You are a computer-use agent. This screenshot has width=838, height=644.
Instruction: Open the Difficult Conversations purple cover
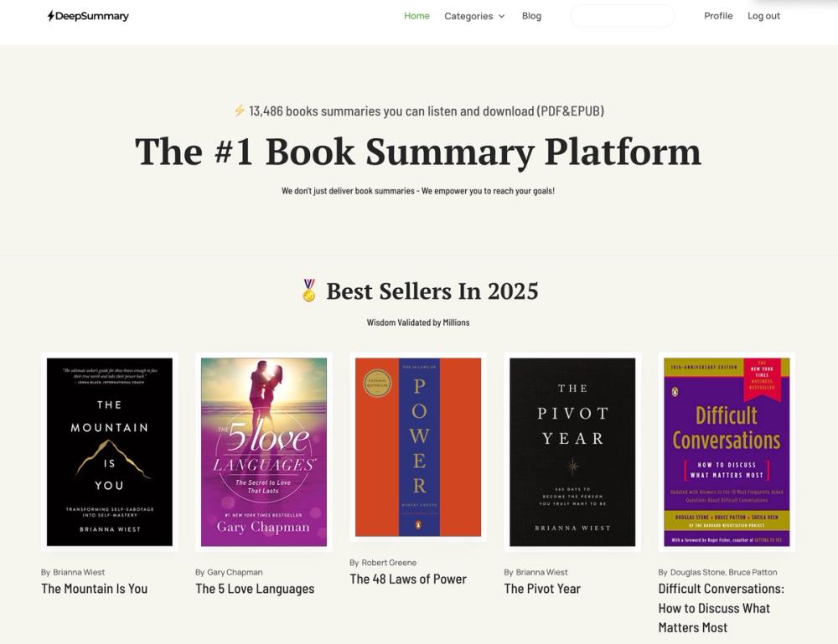point(727,451)
